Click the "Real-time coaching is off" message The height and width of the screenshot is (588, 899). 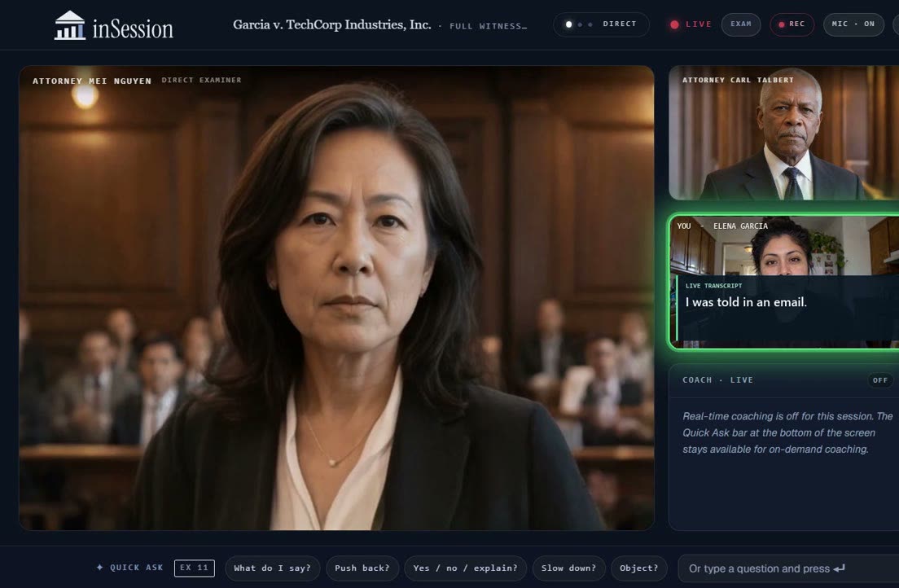(x=787, y=432)
